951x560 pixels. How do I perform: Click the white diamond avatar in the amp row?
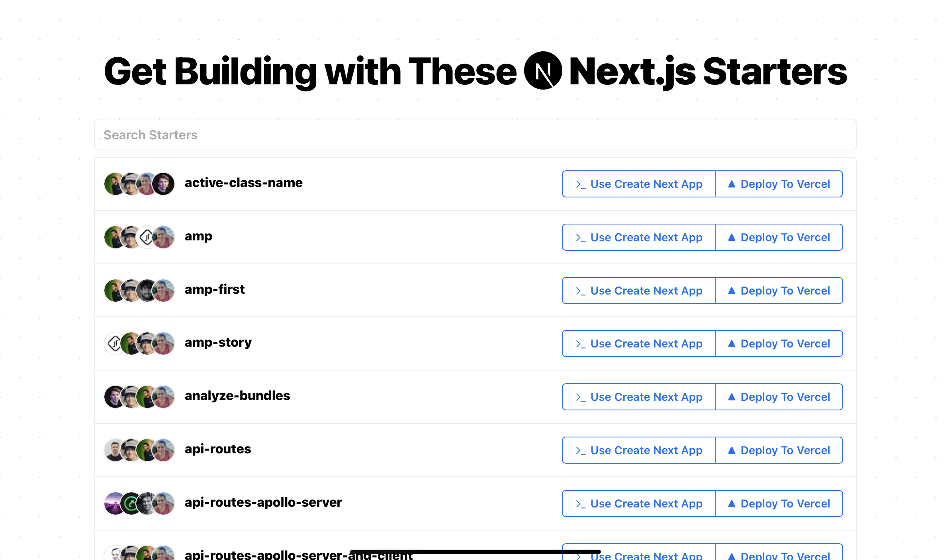(x=147, y=237)
